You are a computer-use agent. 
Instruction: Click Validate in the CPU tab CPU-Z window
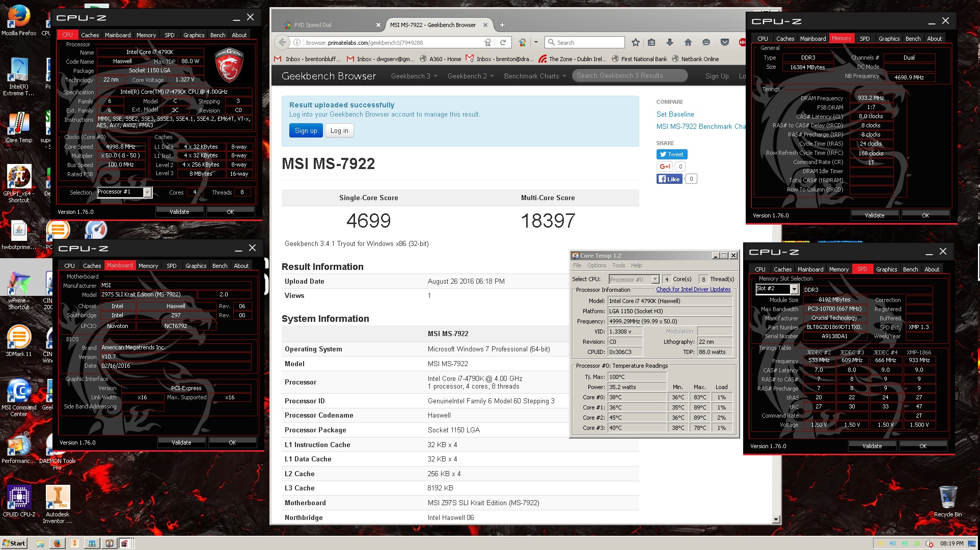179,212
